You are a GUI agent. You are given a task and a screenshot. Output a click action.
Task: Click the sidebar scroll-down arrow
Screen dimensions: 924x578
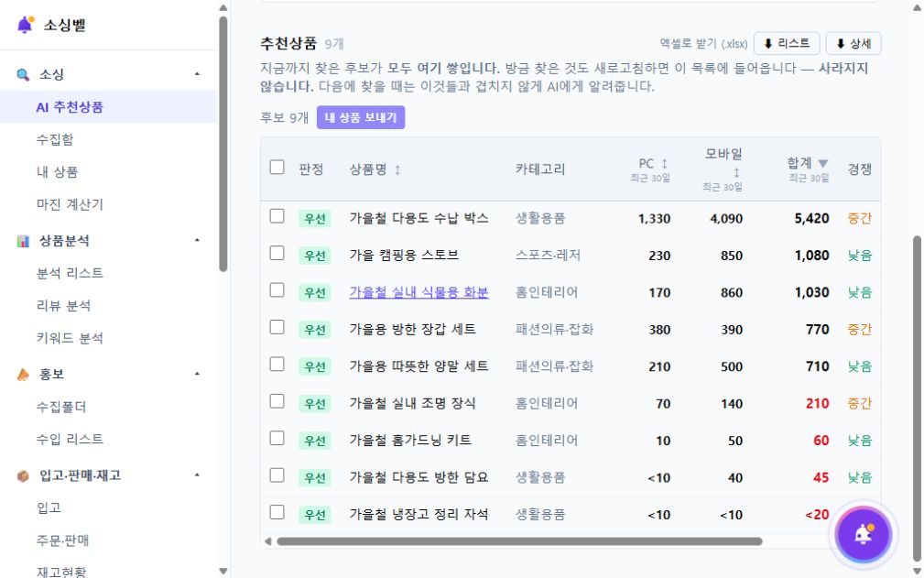pyautogui.click(x=223, y=571)
